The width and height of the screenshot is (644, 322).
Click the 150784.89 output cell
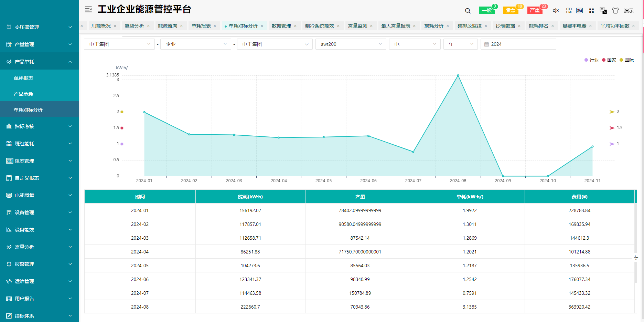click(360, 293)
